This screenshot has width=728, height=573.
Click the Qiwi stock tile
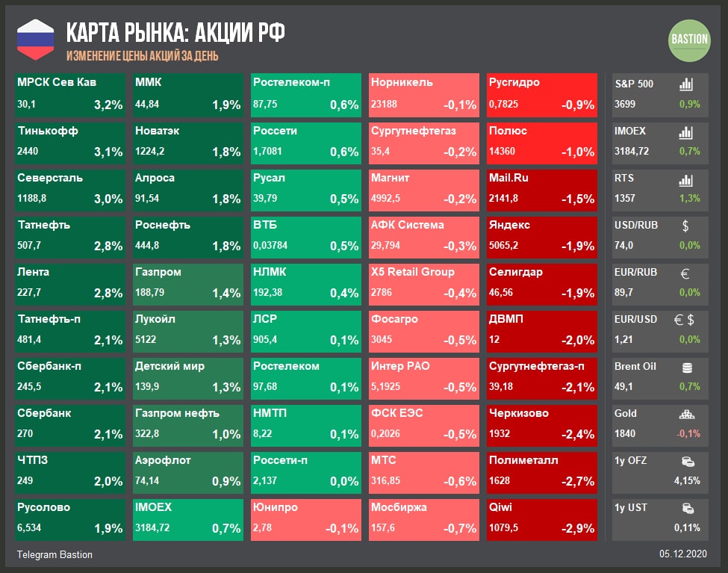point(541,517)
